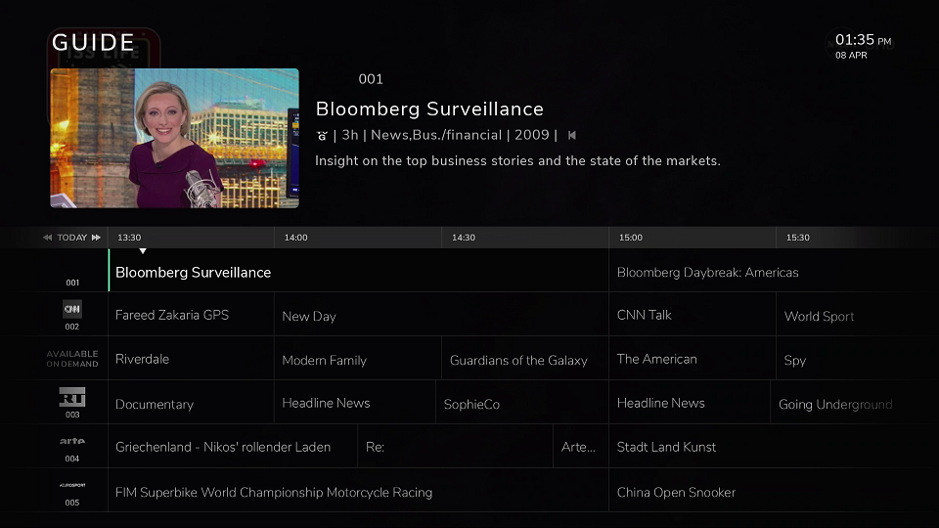Click the TODAY date selector
Screen dimensions: 939x528
72,238
